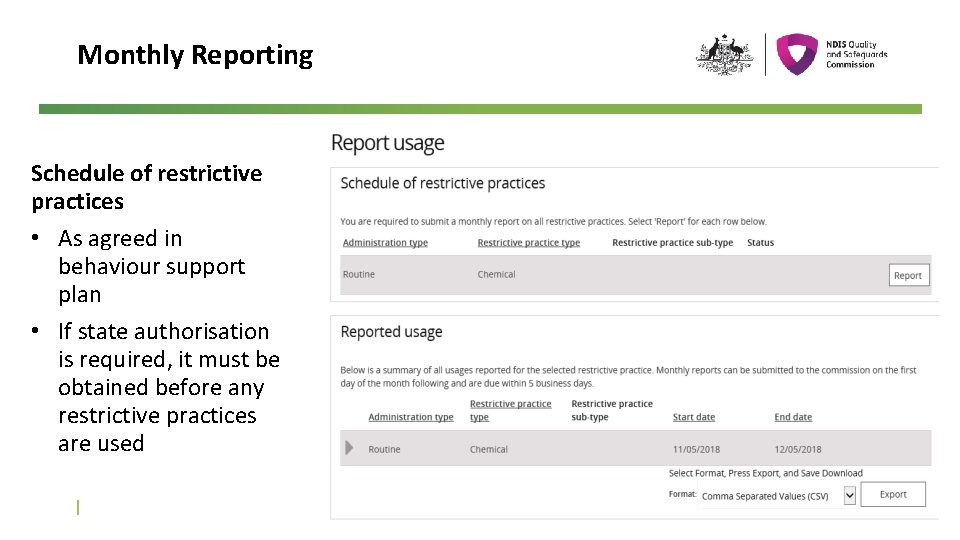Click the NDIS Commission shield logo
This screenshot has width=960, height=540.
tap(797, 54)
